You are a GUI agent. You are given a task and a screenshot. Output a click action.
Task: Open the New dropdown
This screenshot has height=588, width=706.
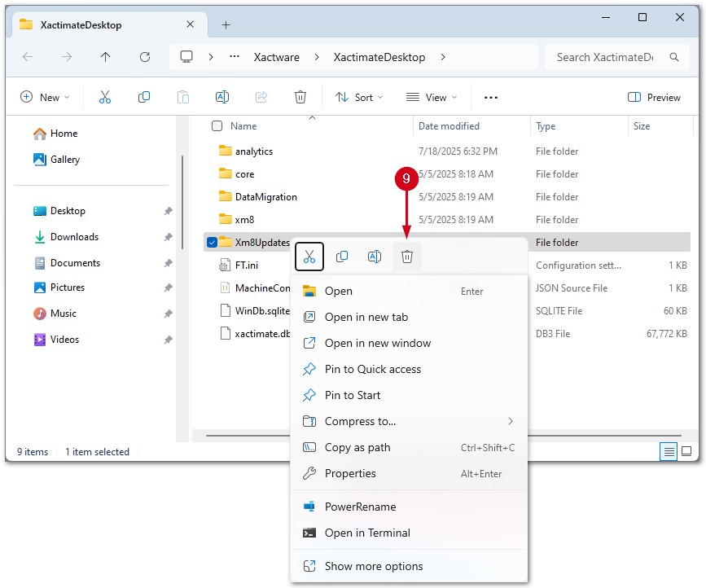pos(45,97)
